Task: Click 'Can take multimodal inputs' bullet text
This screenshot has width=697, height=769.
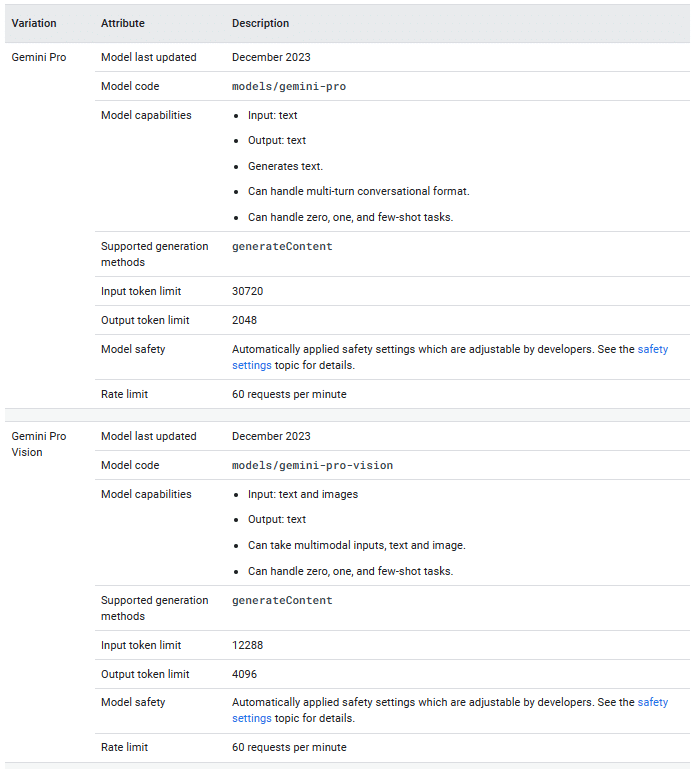Action: point(356,546)
